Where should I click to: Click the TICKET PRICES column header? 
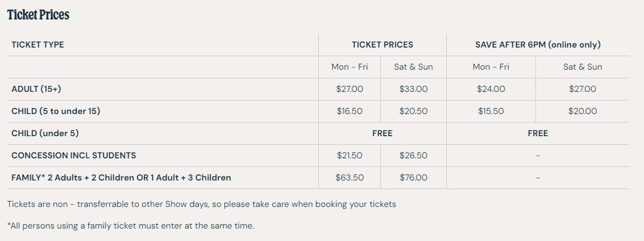coord(383,45)
